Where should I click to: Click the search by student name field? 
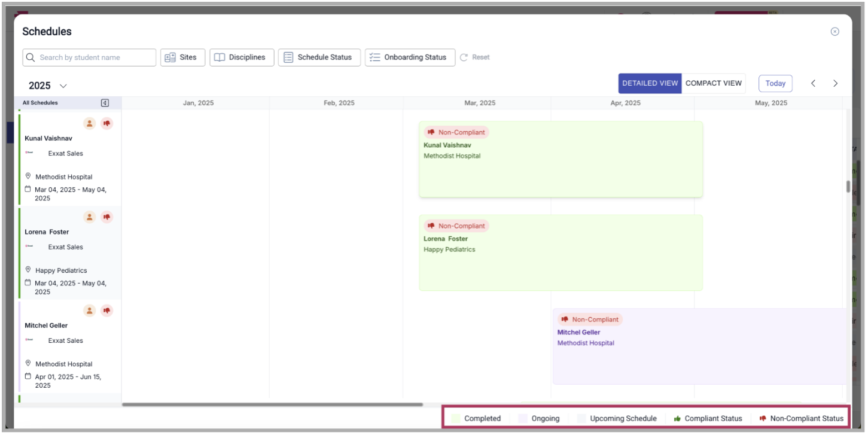tap(90, 57)
